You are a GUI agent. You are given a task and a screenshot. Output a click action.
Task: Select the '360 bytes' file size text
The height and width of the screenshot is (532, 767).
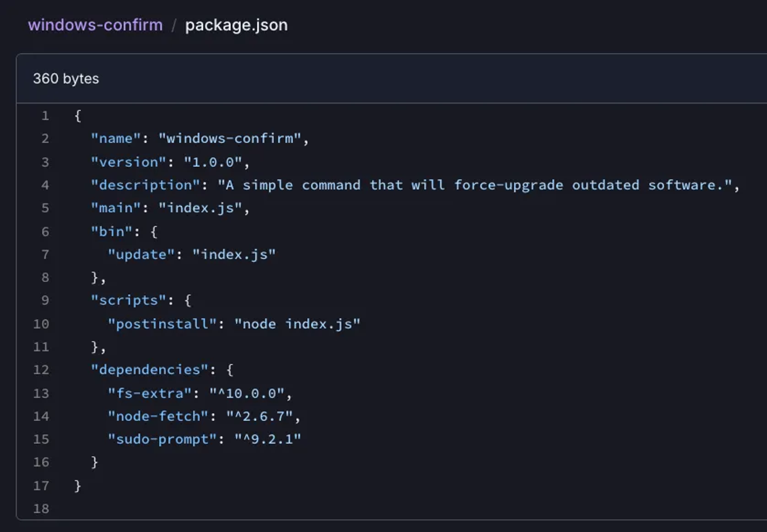pyautogui.click(x=66, y=79)
